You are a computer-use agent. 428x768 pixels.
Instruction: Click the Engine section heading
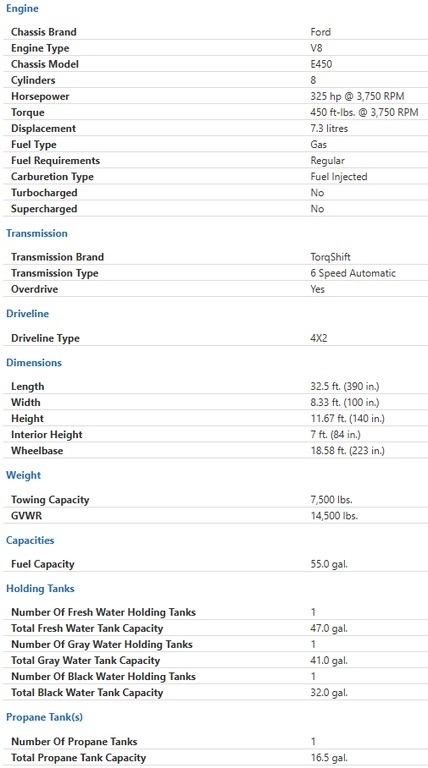22,8
